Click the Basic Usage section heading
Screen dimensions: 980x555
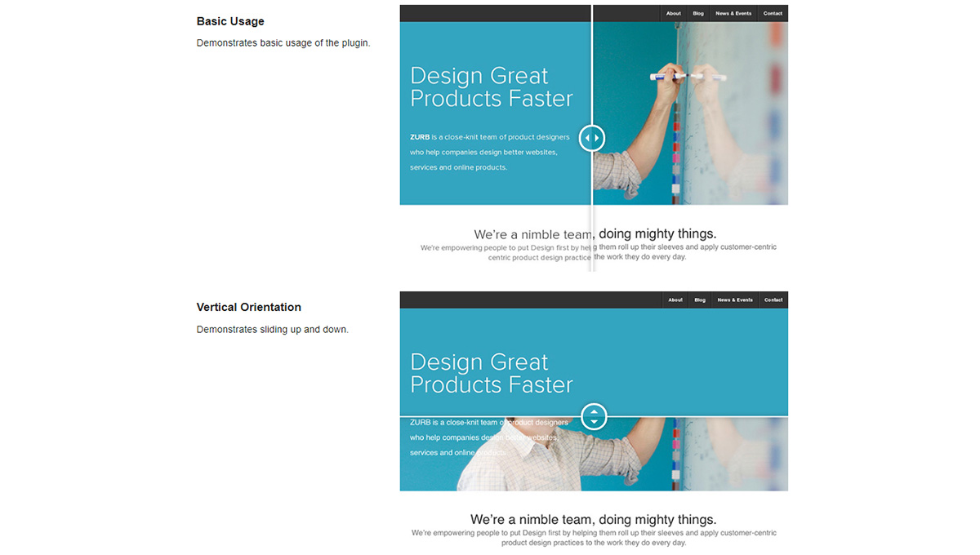coord(230,21)
